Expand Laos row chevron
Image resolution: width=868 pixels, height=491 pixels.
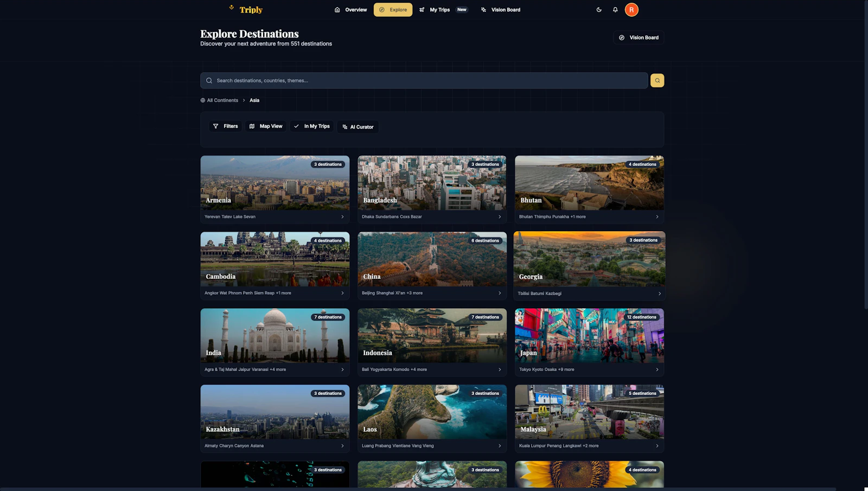pyautogui.click(x=500, y=446)
